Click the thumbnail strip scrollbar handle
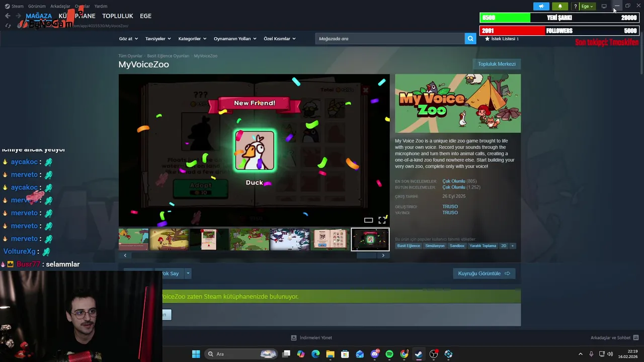 pyautogui.click(x=366, y=255)
